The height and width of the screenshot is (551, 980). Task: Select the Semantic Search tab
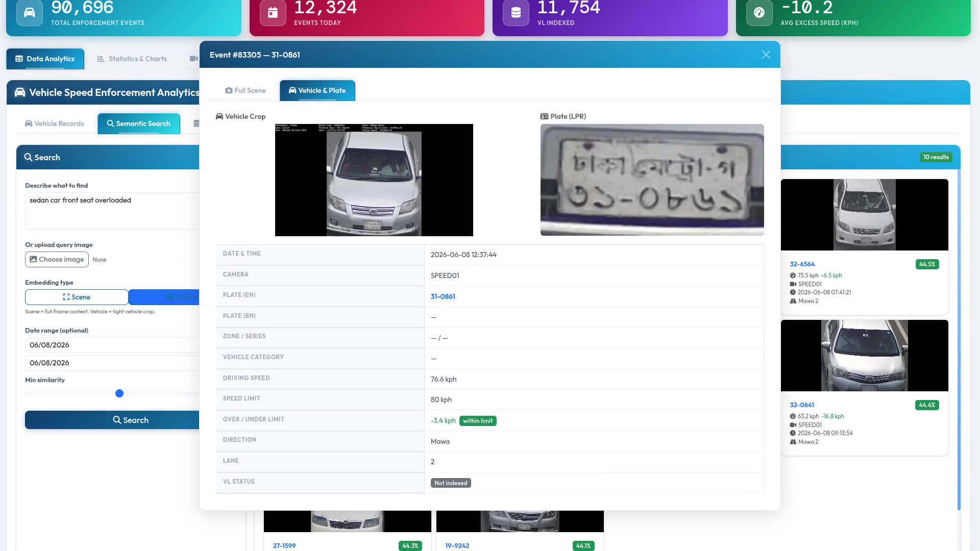pyautogui.click(x=138, y=123)
